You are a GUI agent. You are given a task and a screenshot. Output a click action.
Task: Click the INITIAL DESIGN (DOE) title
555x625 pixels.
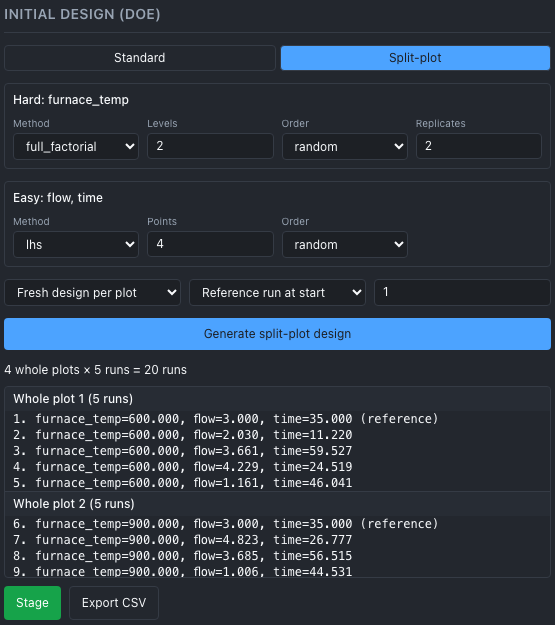click(82, 14)
